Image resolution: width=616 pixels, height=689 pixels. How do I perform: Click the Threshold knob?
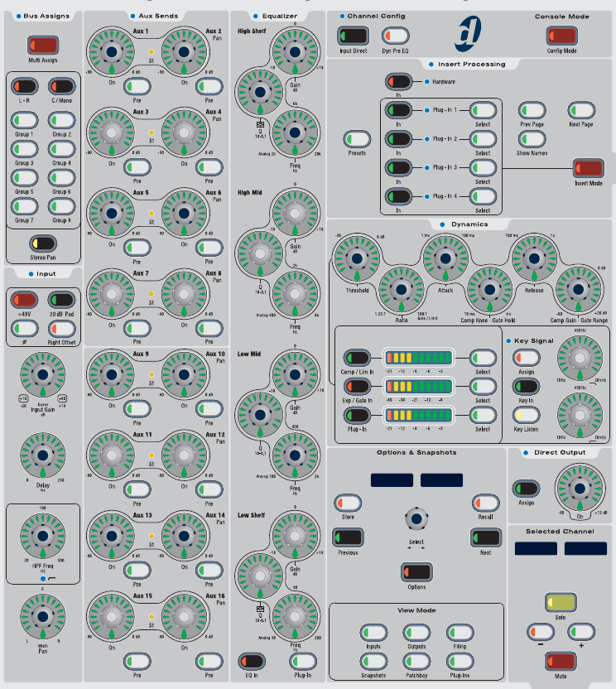pos(357,258)
